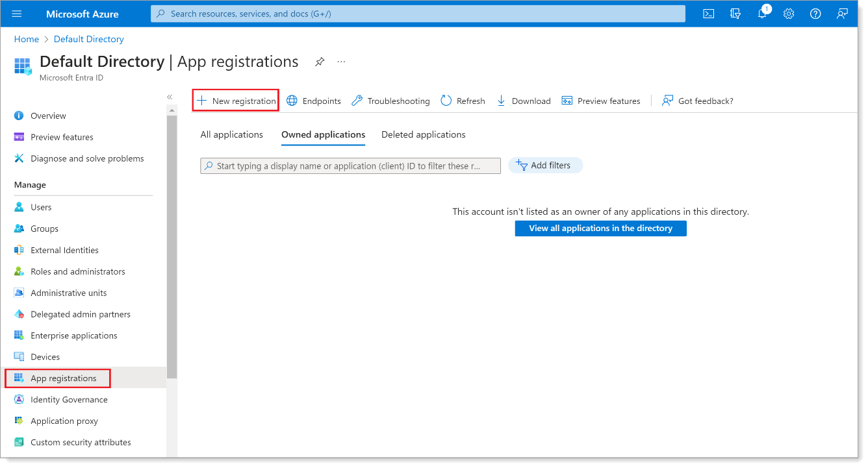
Task: Go to Home breadcrumb
Action: 27,39
